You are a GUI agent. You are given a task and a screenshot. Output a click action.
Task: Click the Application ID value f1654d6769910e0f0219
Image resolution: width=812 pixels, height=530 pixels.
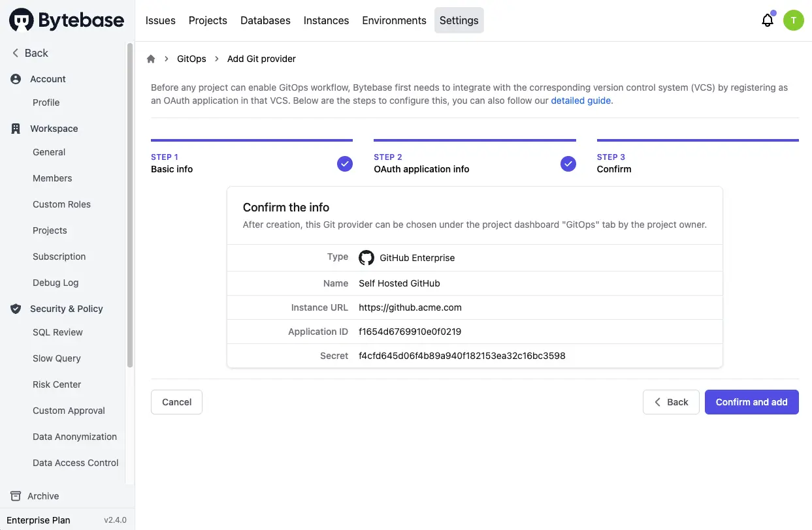[410, 332]
